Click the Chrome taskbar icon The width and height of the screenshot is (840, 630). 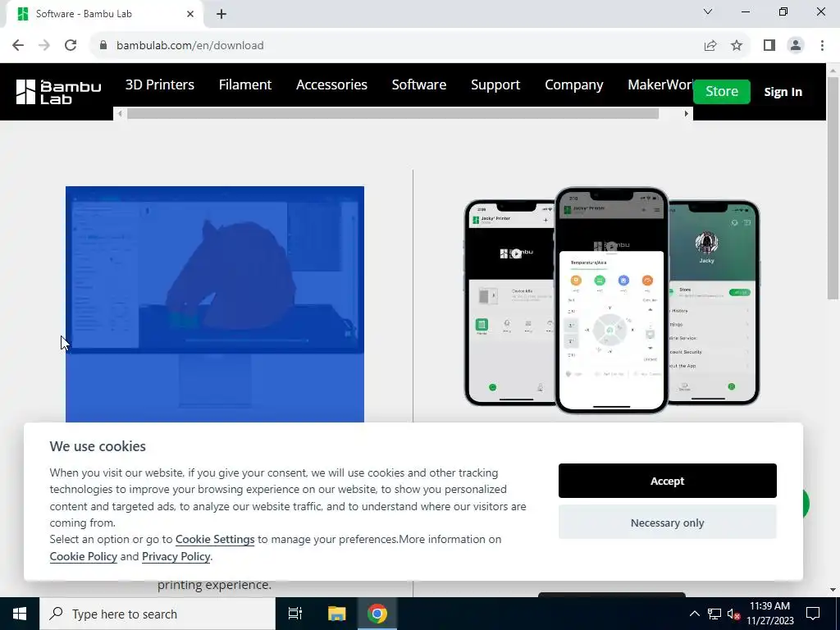point(377,614)
